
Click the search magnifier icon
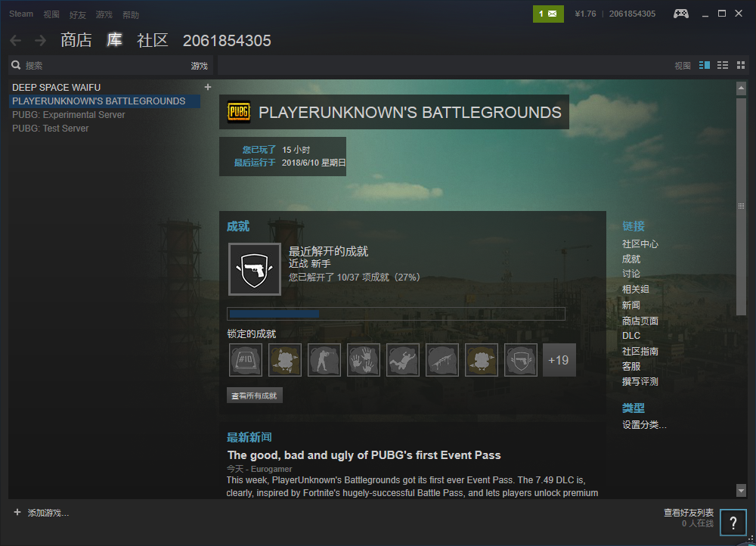[16, 65]
